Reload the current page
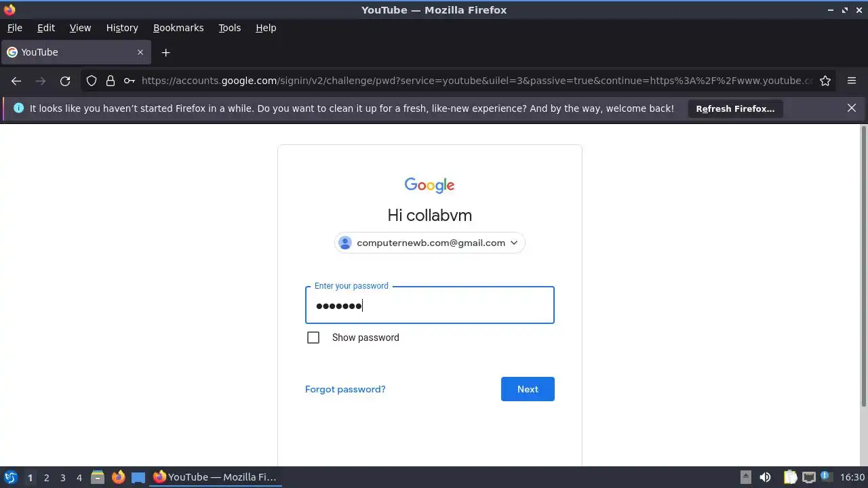The height and width of the screenshot is (488, 868). 65,81
